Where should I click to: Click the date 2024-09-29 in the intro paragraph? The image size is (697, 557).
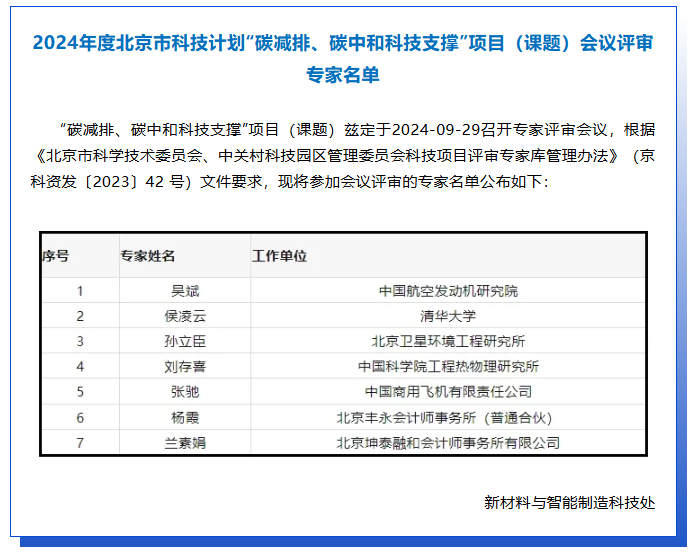pyautogui.click(x=436, y=130)
